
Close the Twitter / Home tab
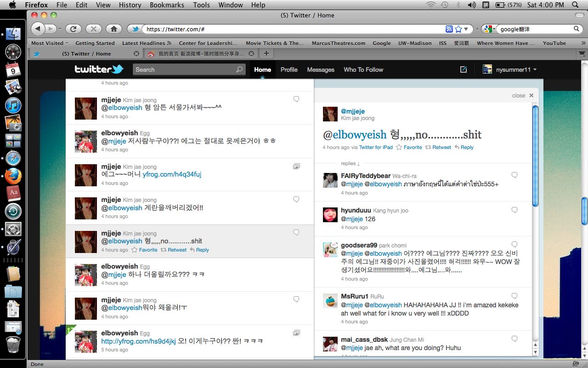pos(136,54)
